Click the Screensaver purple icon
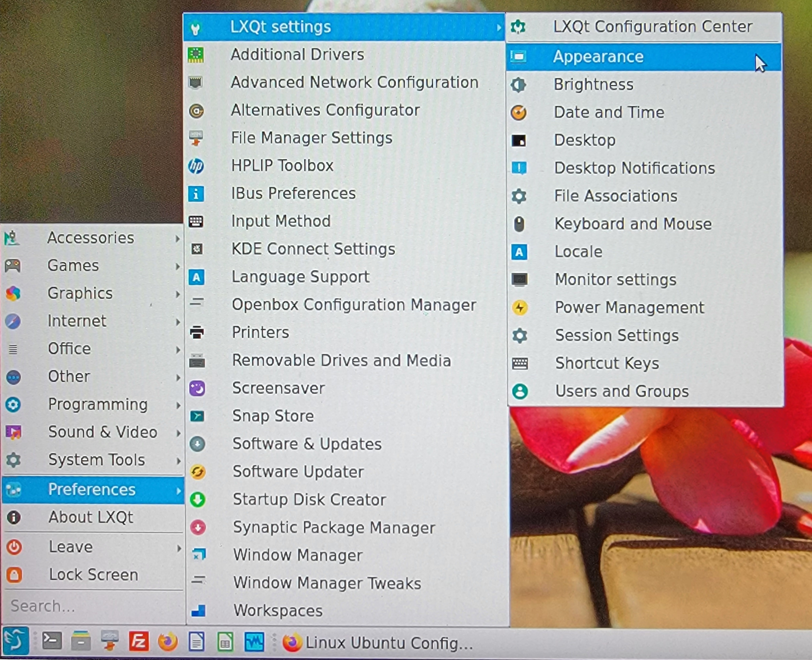The image size is (812, 660). pyautogui.click(x=197, y=389)
